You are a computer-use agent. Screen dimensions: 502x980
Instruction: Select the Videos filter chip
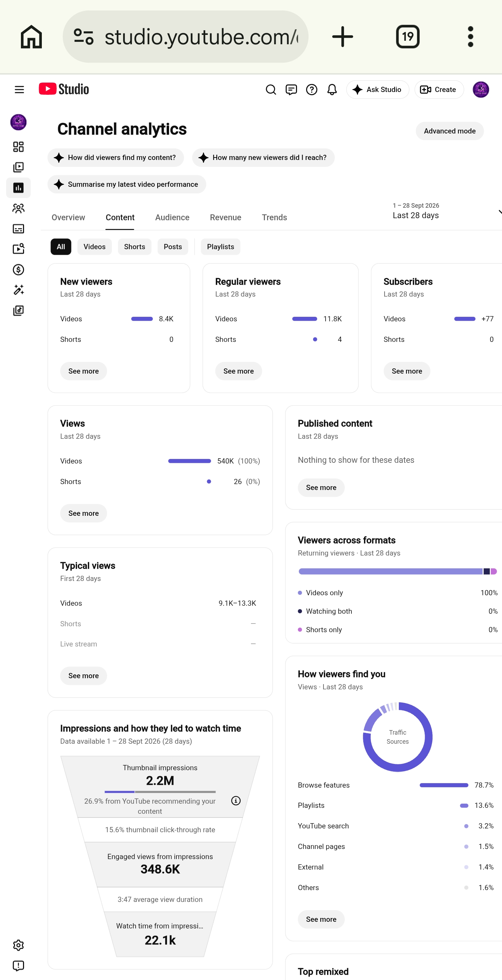(94, 246)
